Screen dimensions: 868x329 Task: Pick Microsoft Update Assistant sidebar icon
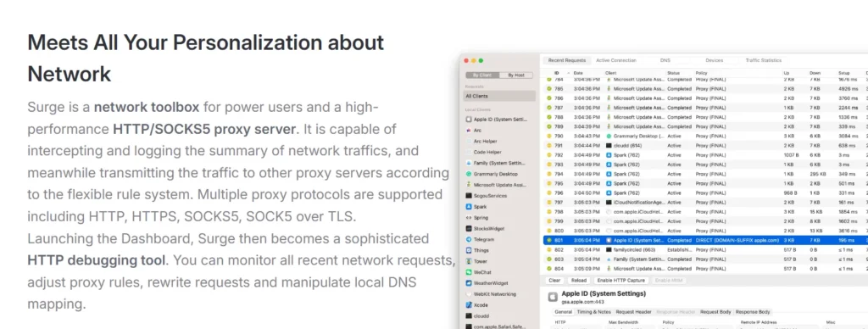pyautogui.click(x=469, y=185)
